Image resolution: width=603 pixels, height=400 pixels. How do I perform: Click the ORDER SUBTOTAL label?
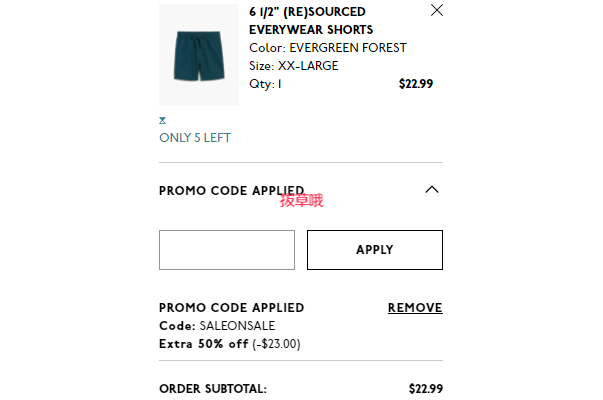[213, 389]
